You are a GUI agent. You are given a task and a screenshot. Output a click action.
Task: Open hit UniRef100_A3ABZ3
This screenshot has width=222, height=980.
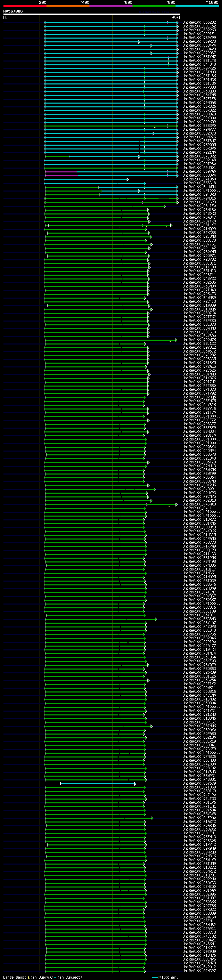tap(199, 114)
